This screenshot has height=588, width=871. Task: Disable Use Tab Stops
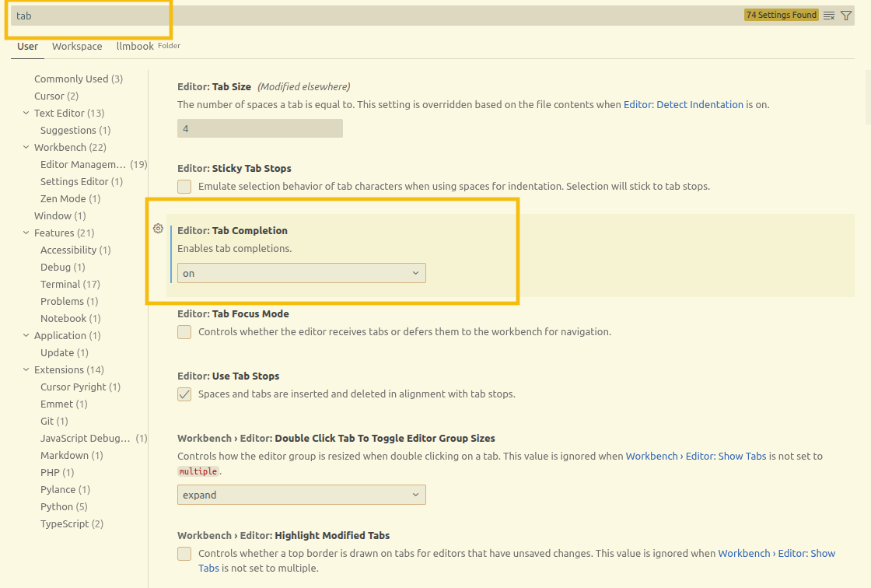tap(184, 394)
